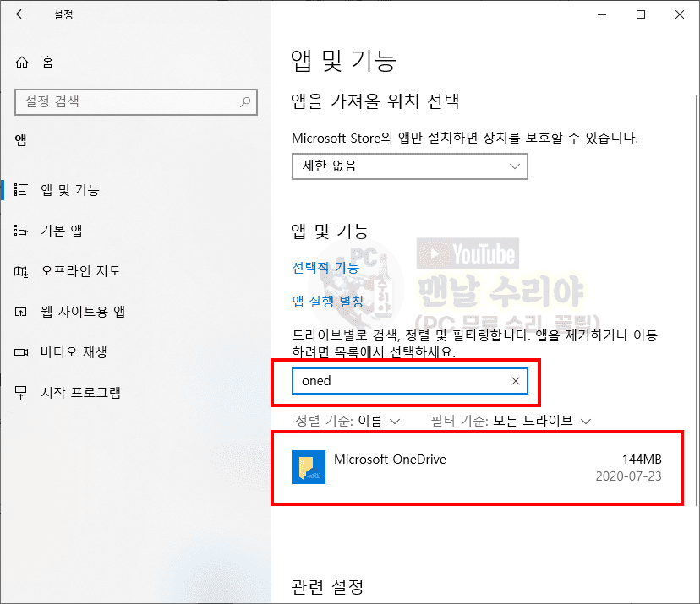Image resolution: width=700 pixels, height=604 pixels.
Task: Click the 2020-07-23 install date
Action: (629, 476)
